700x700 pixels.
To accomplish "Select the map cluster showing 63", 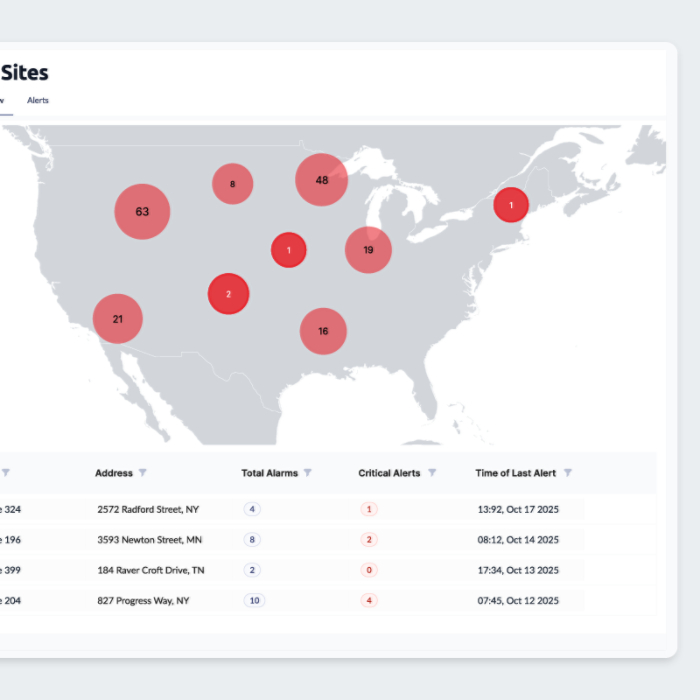I will 142,212.
